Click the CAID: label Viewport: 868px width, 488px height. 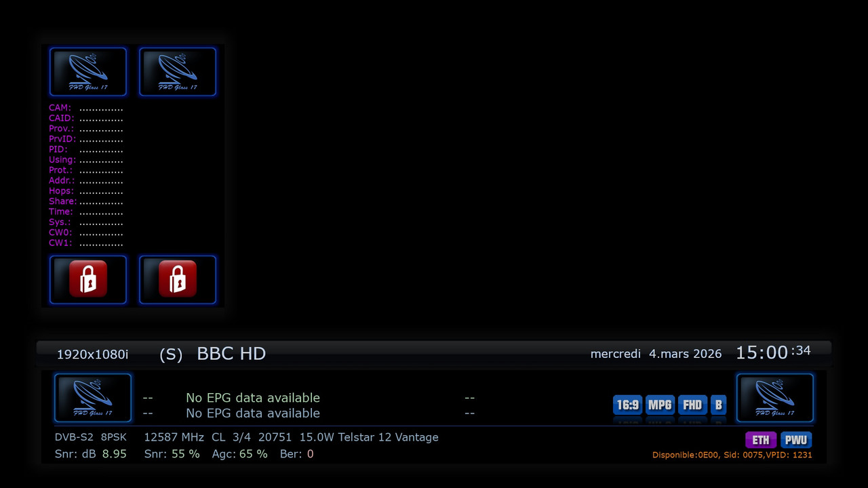pos(62,118)
